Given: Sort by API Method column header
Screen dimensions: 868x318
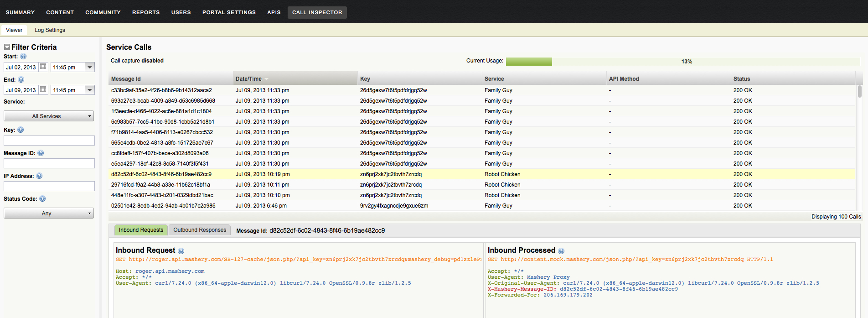Looking at the screenshot, I should [x=668, y=78].
